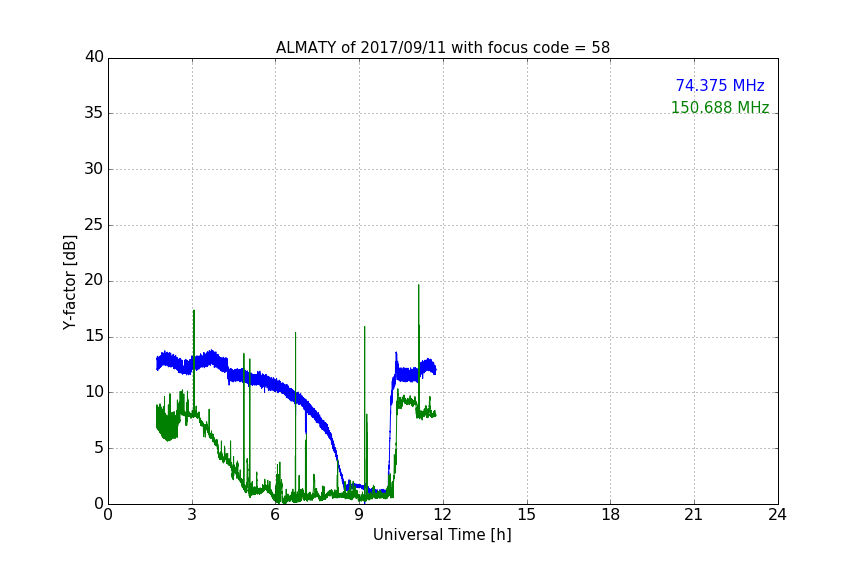Select the green '150.688 MHz' legend label

pyautogui.click(x=720, y=107)
